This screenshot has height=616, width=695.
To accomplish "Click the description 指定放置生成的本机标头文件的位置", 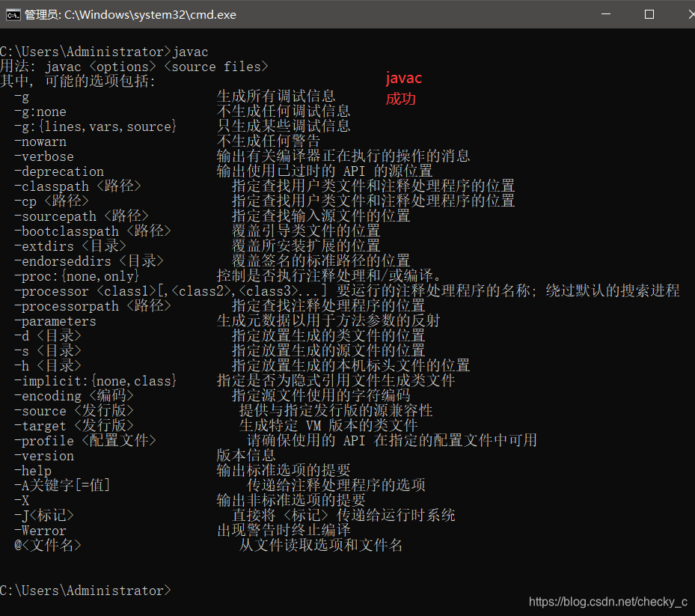I will pos(351,366).
